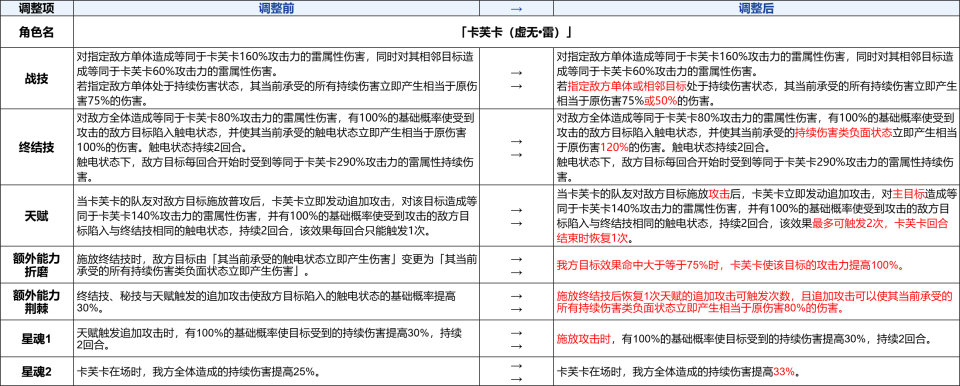Click the arrow in the header row
960x386 pixels.
(x=516, y=8)
